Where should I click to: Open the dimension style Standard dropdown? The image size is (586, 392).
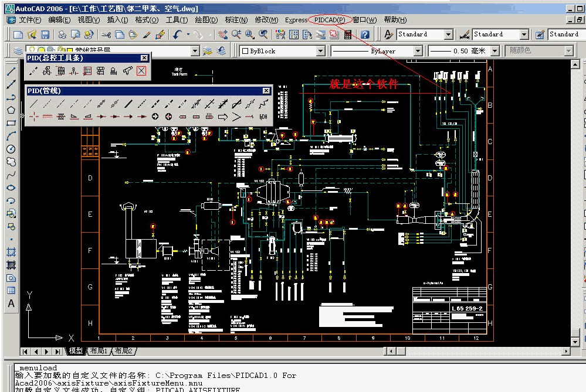pyautogui.click(x=524, y=35)
